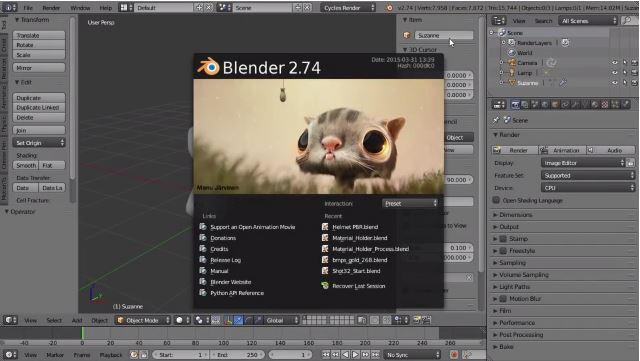This screenshot has height=361, width=640.
Task: Open the Window menu
Action: (80, 8)
